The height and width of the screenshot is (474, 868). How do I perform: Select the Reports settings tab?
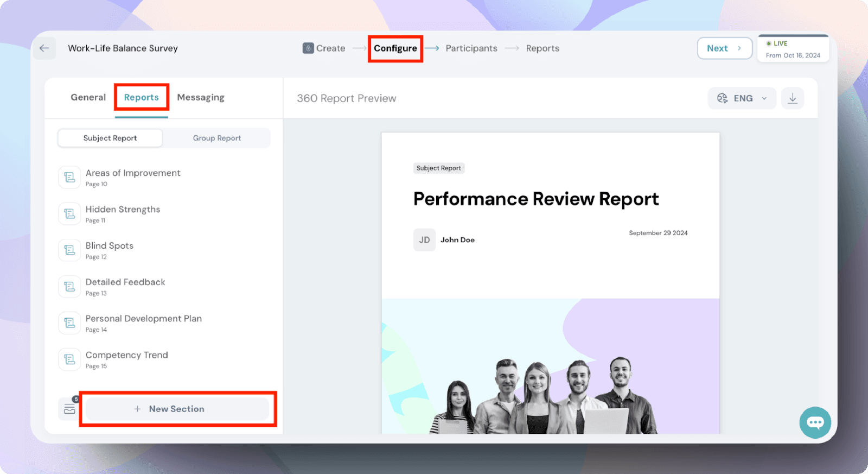(x=141, y=97)
